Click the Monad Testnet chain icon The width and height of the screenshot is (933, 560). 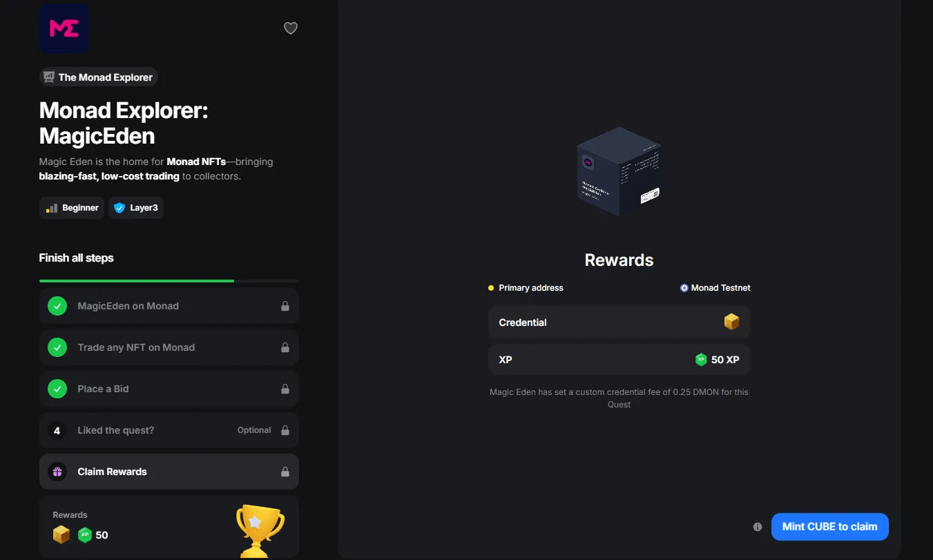(x=684, y=288)
